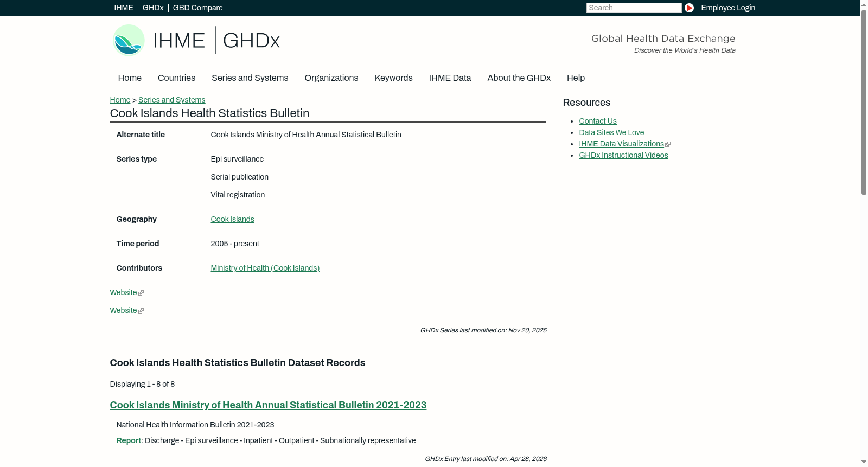Follow Home breadcrumb link
Image resolution: width=868 pixels, height=467 pixels.
click(120, 100)
